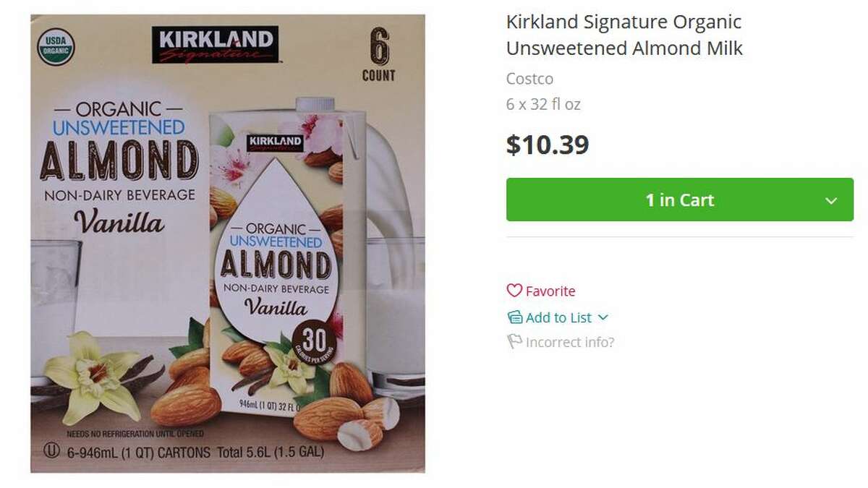
Task: Click the booklet icon beside Add to List
Action: 514,317
